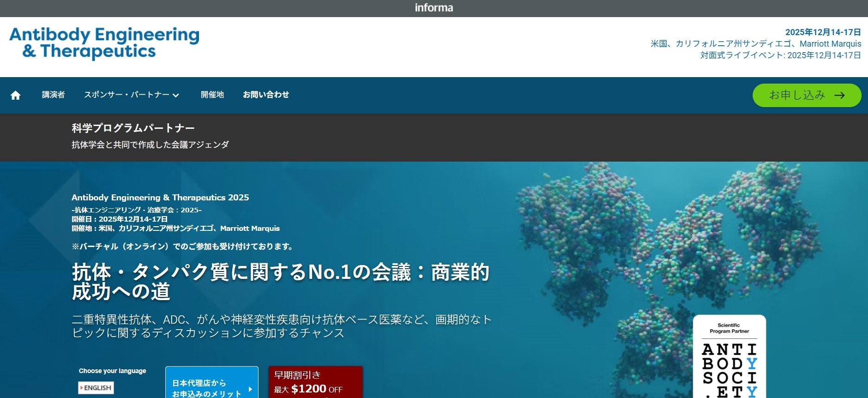Viewport: 868px width, 398px height.
Task: Click the -抗体エンジニアリング・治療学会：2025- subtitle
Action: 137,210
